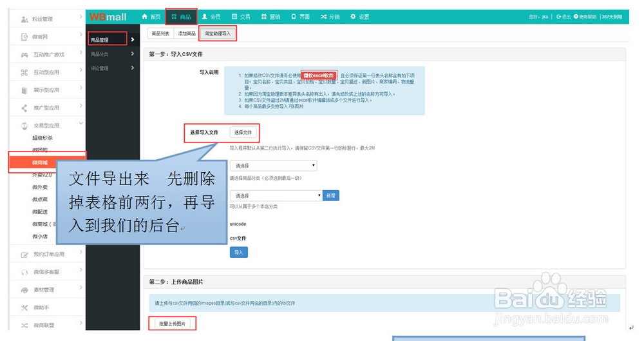Open the 商品 top menu

click(181, 17)
